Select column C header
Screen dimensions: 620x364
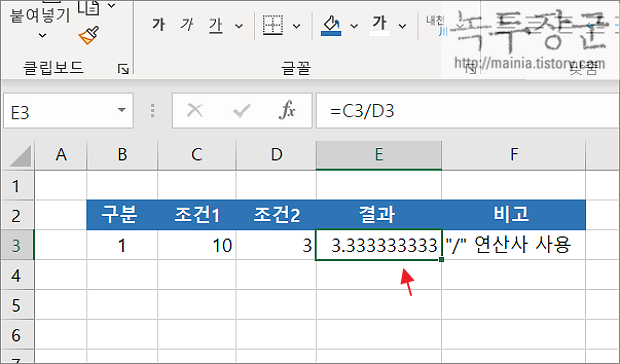click(x=197, y=155)
